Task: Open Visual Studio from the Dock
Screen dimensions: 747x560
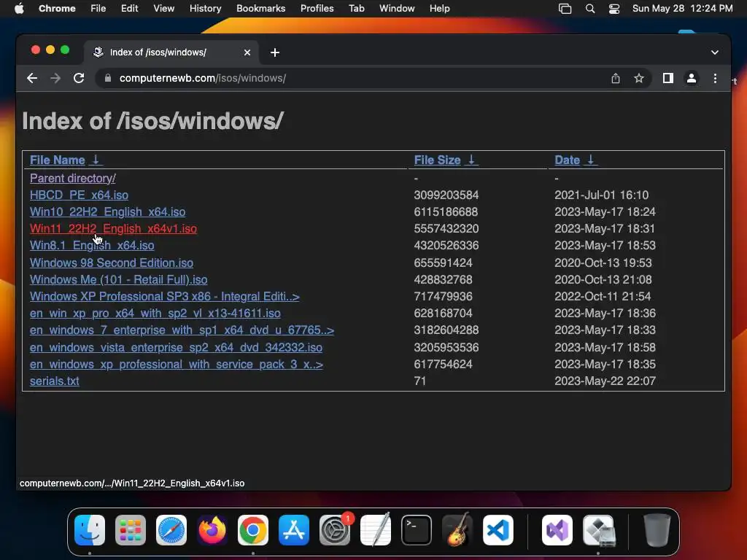Action: click(x=557, y=530)
